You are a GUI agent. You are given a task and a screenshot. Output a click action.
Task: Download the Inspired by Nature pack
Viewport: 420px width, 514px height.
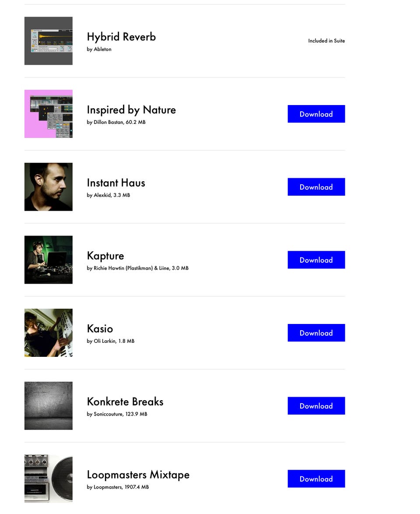(316, 114)
